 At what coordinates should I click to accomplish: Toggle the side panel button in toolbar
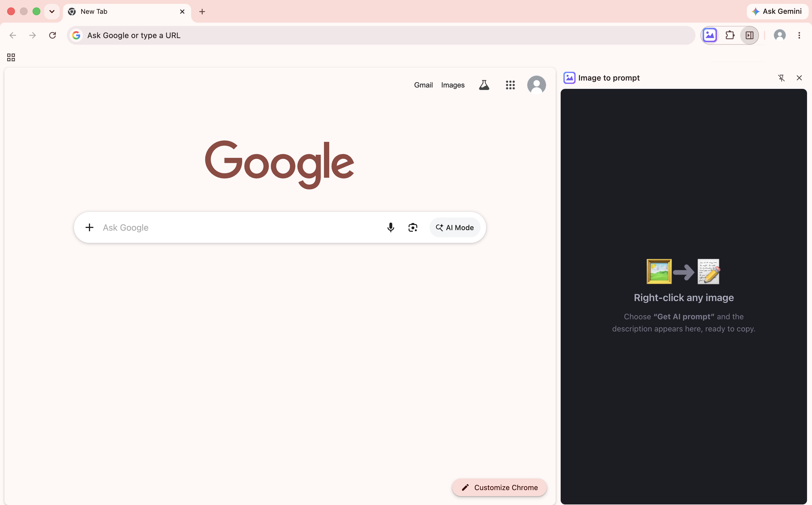pyautogui.click(x=750, y=35)
